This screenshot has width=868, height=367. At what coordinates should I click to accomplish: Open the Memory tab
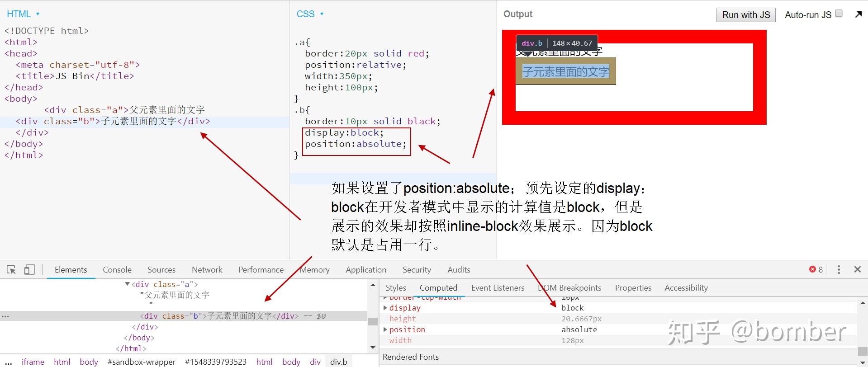pos(314,270)
